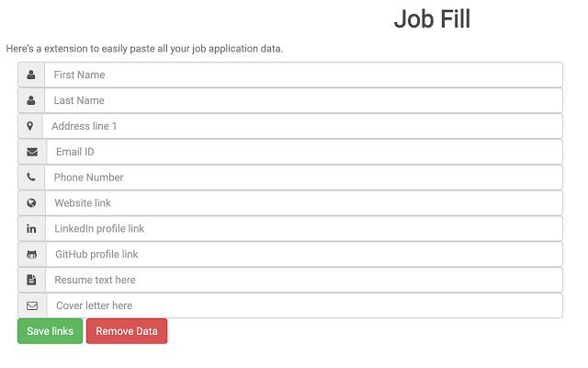The height and width of the screenshot is (368, 588).
Task: Click the person icon beside Last Name
Action: pyautogui.click(x=31, y=100)
